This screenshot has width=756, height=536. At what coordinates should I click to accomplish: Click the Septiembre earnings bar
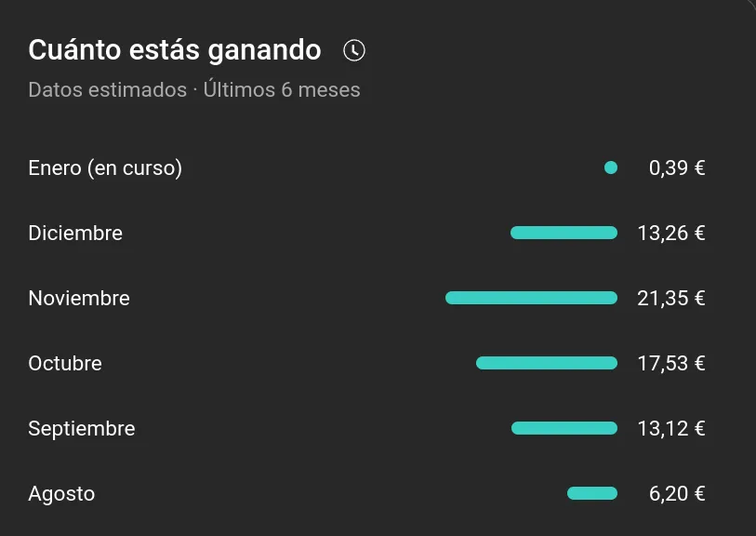click(564, 428)
